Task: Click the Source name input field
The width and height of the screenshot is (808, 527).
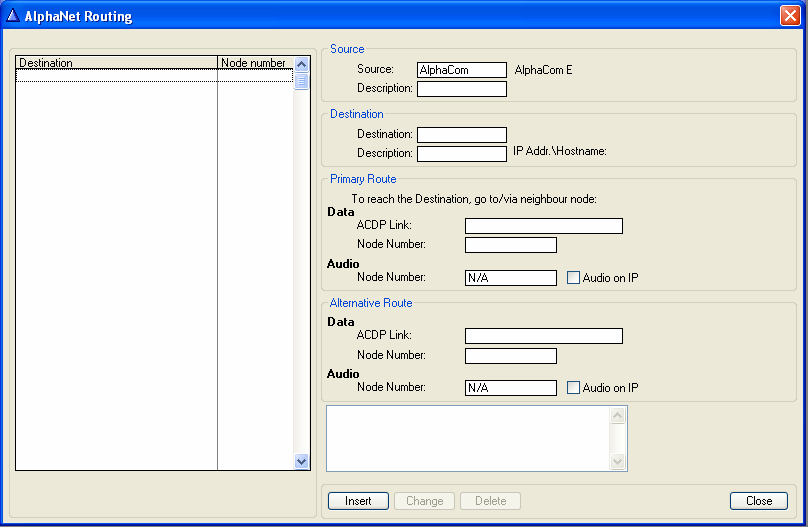Action: pos(461,70)
